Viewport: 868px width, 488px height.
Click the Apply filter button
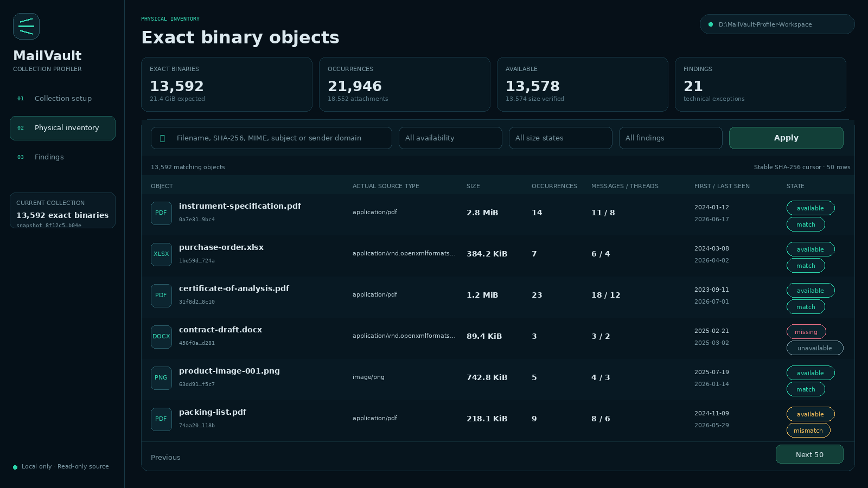click(x=786, y=138)
